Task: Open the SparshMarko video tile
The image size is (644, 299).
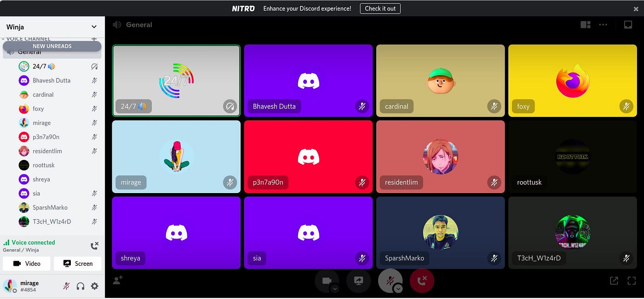Action: tap(440, 233)
